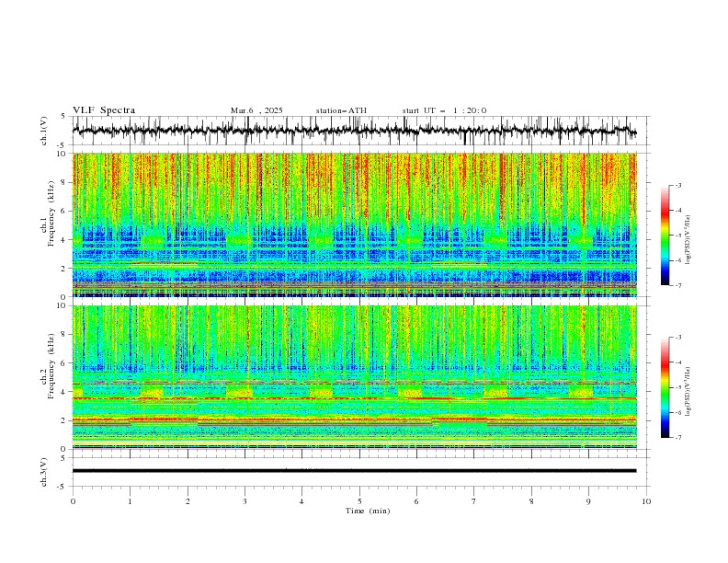Click time axis tick label "9"
728x563 pixels.
pyautogui.click(x=588, y=501)
